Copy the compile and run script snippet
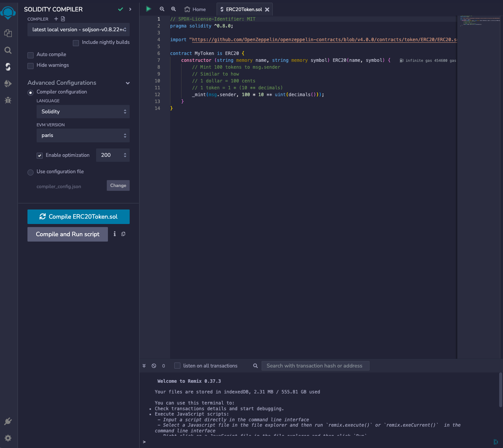 pyautogui.click(x=123, y=234)
